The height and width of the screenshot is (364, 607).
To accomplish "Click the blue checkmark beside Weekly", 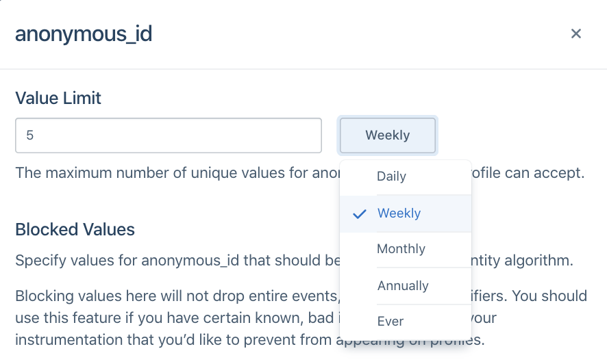I will click(x=359, y=213).
